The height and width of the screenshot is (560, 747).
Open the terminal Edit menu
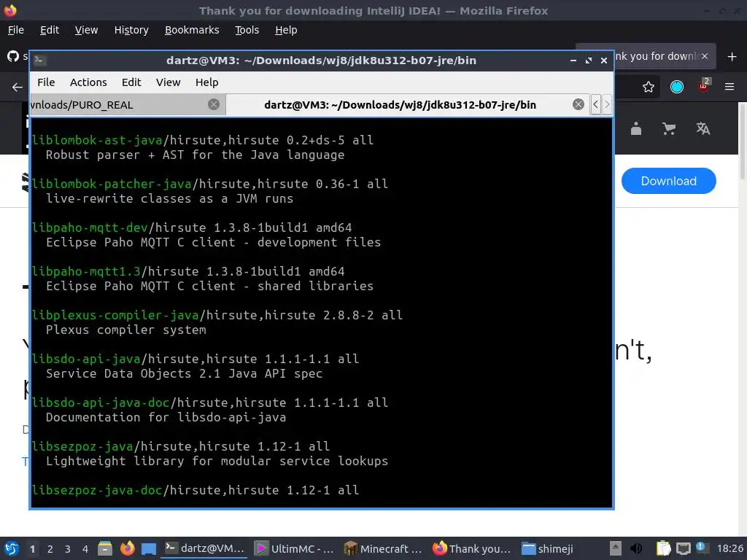coord(131,82)
